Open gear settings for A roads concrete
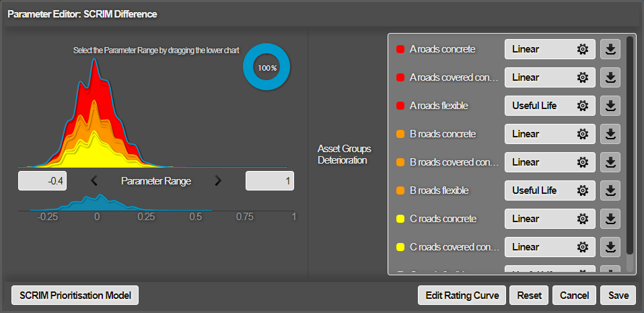This screenshot has width=644, height=313. point(583,49)
